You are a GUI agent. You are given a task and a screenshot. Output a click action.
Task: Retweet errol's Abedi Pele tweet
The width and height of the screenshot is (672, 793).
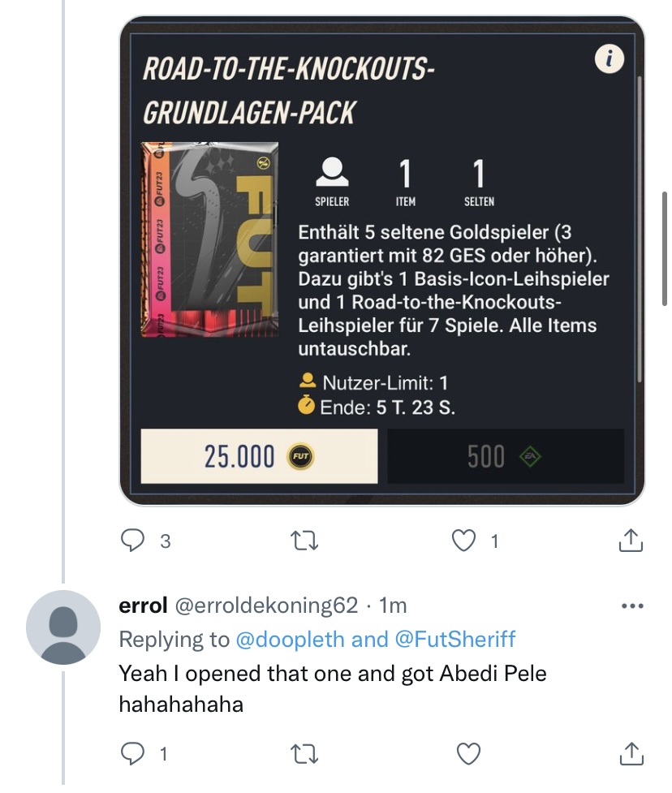click(x=305, y=754)
